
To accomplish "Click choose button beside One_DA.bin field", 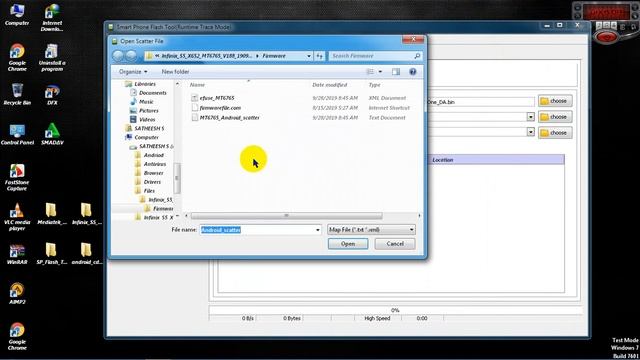I will click(x=555, y=101).
